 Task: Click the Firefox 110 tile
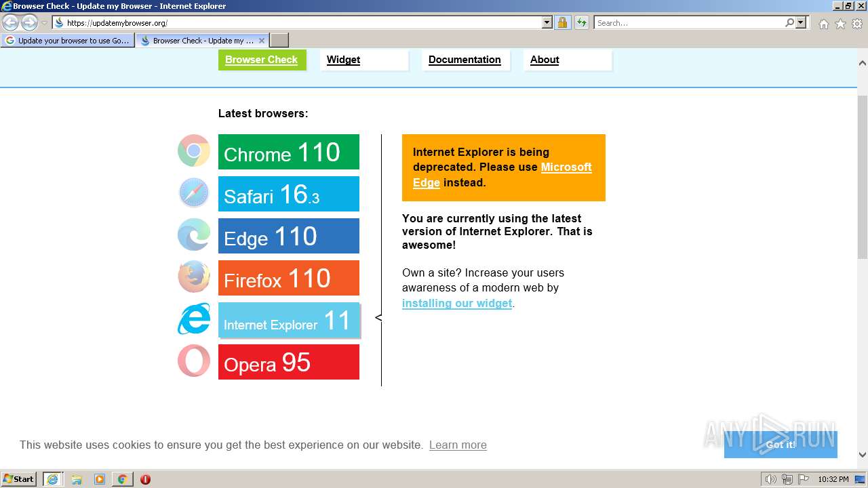coord(289,278)
